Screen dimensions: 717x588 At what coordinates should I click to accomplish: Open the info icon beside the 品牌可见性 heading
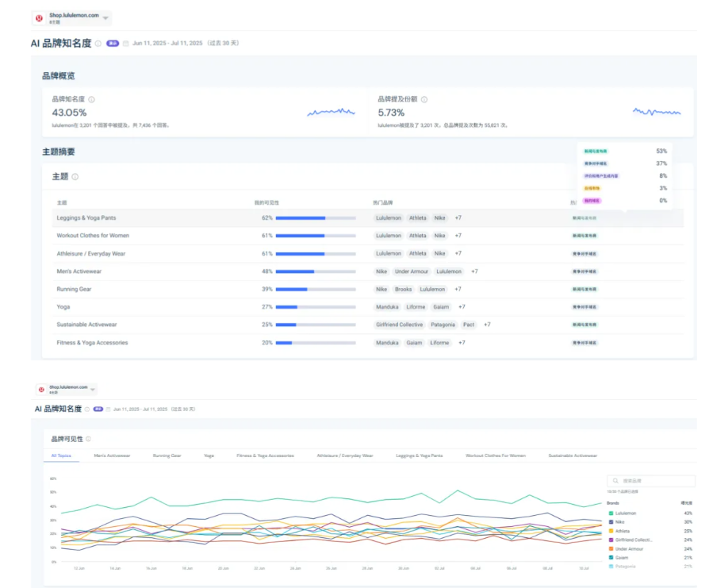(88, 439)
